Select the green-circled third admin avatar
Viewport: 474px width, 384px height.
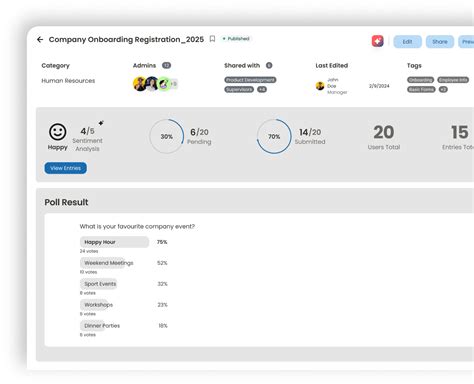click(163, 84)
